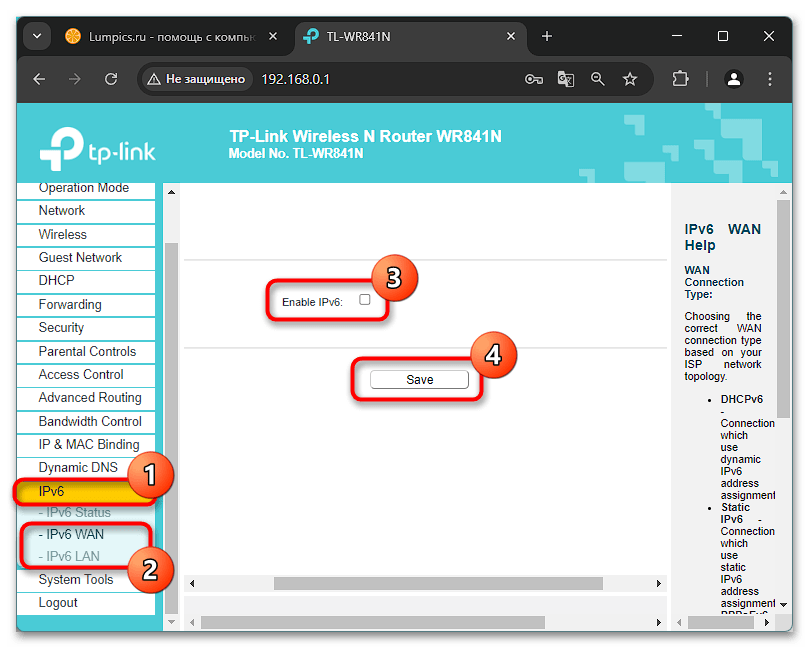Open the Dynamic DNS menu
This screenshot has height=648, width=809.
click(x=86, y=468)
